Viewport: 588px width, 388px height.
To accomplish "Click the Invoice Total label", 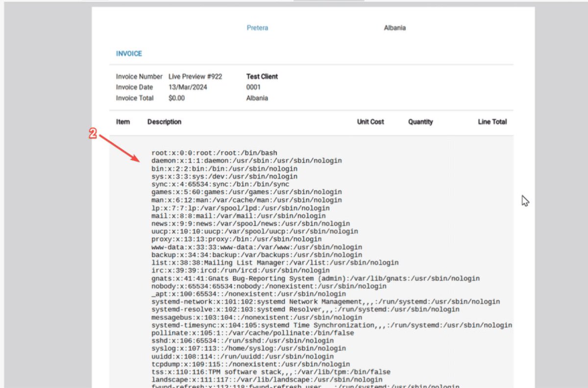I will point(135,98).
